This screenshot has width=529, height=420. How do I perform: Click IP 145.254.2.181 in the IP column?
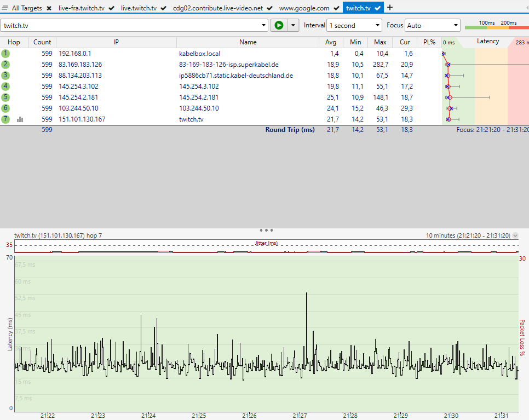pos(78,97)
